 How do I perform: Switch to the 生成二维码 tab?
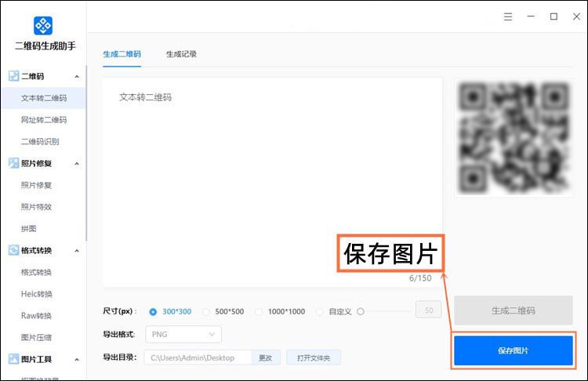[122, 54]
